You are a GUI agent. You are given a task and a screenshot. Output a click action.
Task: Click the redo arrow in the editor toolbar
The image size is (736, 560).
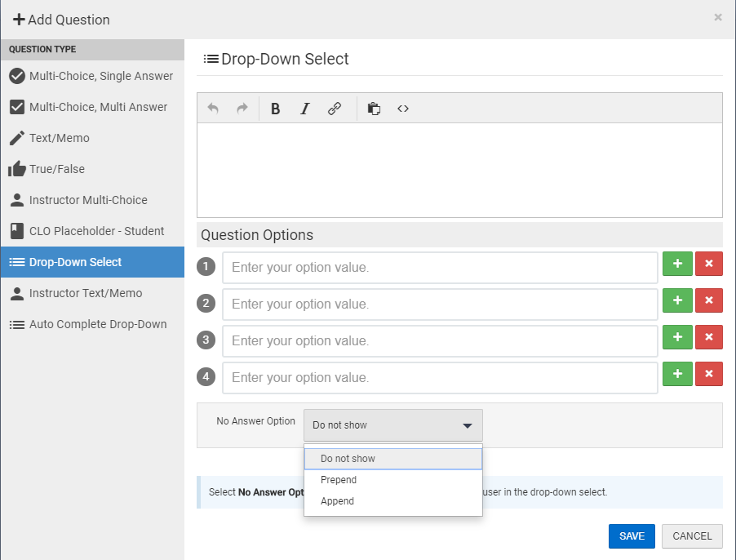(242, 109)
